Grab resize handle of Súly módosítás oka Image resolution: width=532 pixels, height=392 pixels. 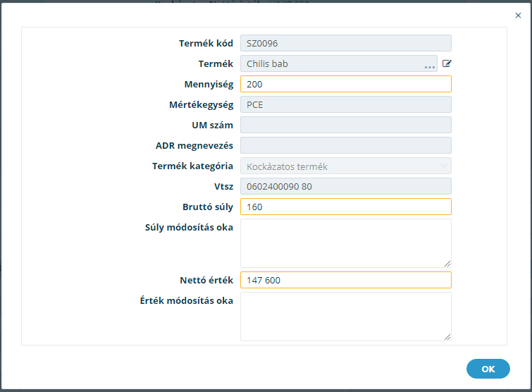click(x=447, y=264)
